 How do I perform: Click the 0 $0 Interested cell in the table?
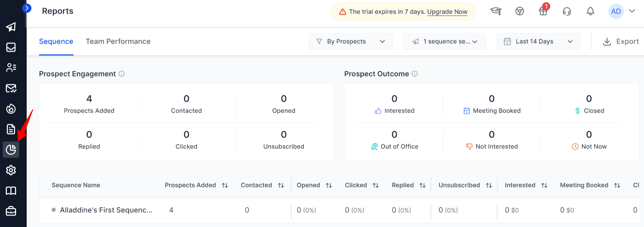tap(512, 210)
